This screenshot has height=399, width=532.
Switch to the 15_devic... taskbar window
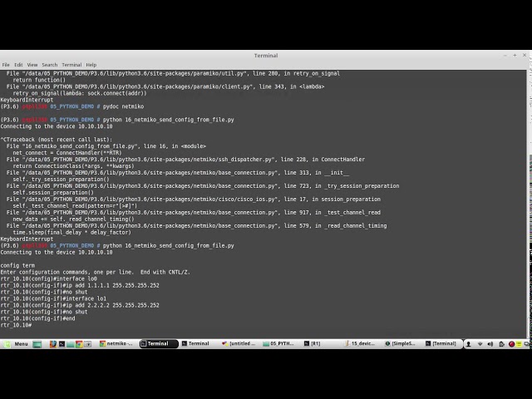tap(362, 343)
